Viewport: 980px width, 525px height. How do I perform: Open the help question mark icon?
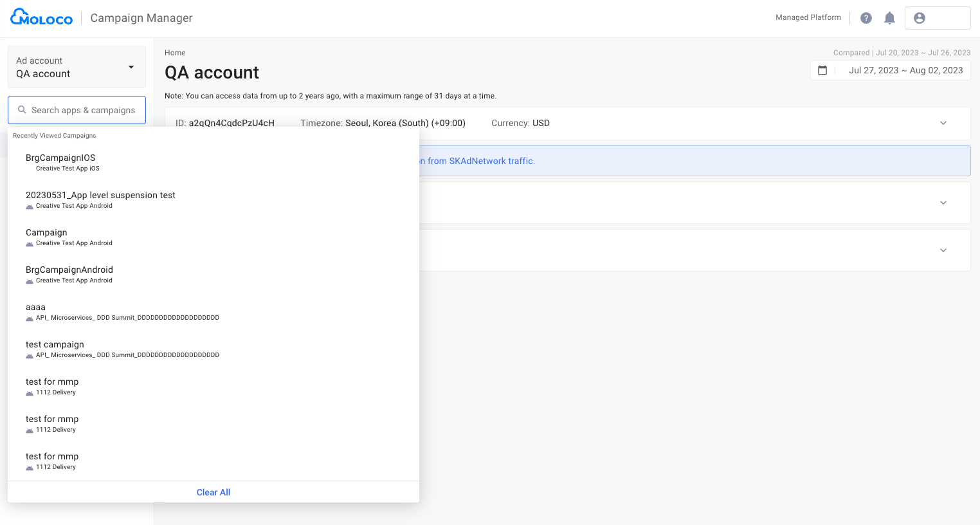(x=866, y=18)
